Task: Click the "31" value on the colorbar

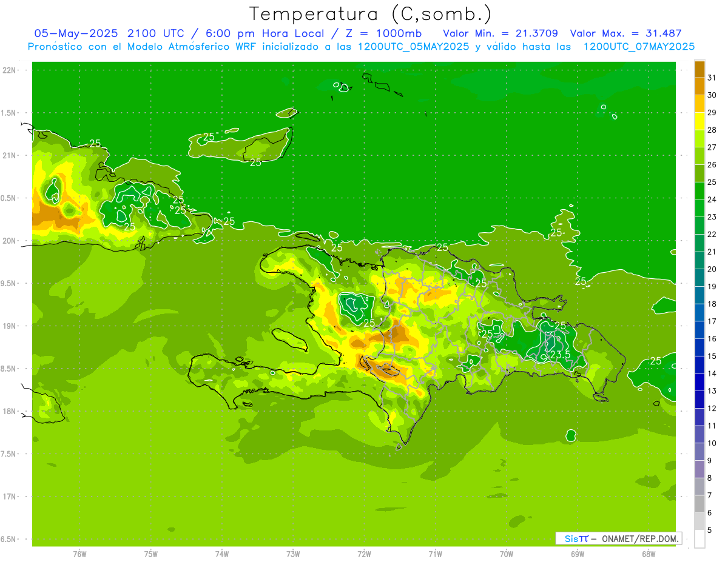Action: tap(712, 78)
